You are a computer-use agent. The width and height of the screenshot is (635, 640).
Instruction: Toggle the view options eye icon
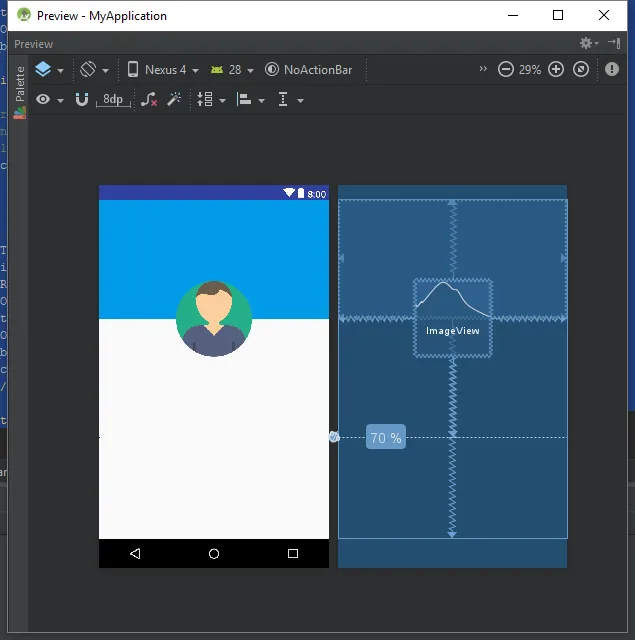pos(49,100)
